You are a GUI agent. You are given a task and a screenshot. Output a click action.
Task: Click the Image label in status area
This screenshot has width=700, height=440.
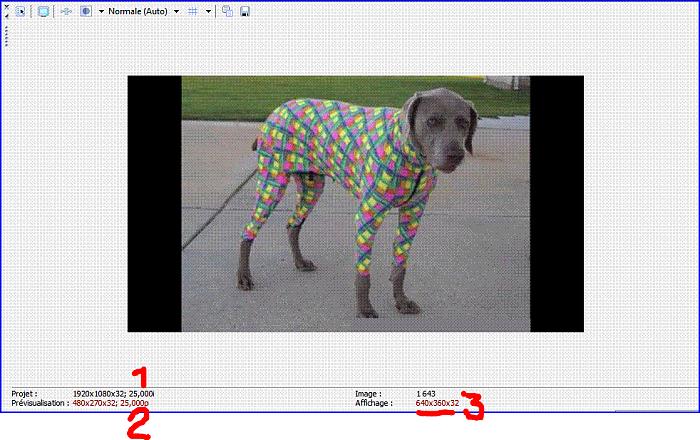point(368,394)
